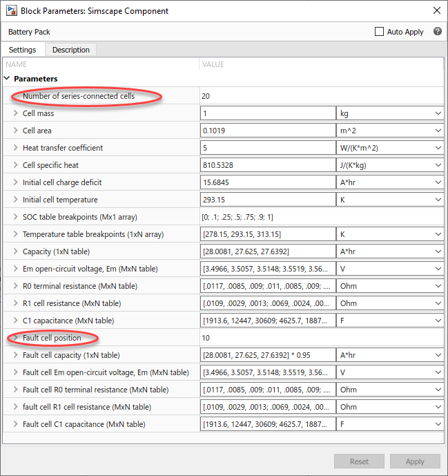Image resolution: width=448 pixels, height=476 pixels.
Task: Expand fault cell R1 cell resistance row
Action: (x=15, y=407)
